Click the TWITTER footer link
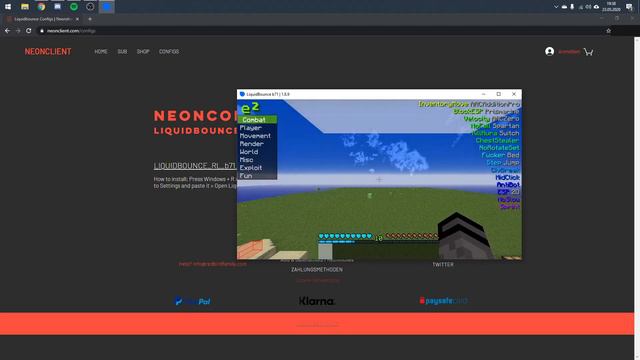The height and width of the screenshot is (360, 640). pyautogui.click(x=443, y=264)
